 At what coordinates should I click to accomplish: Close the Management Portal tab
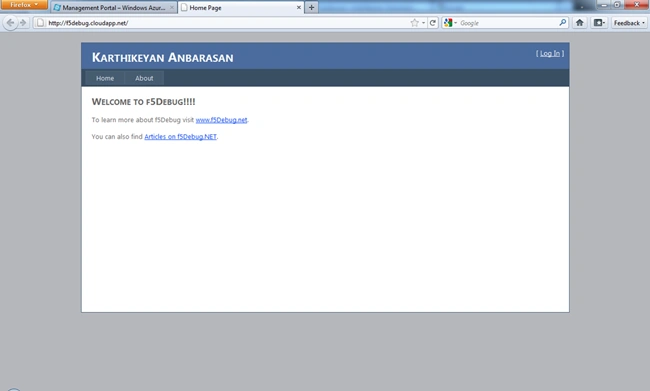click(172, 7)
